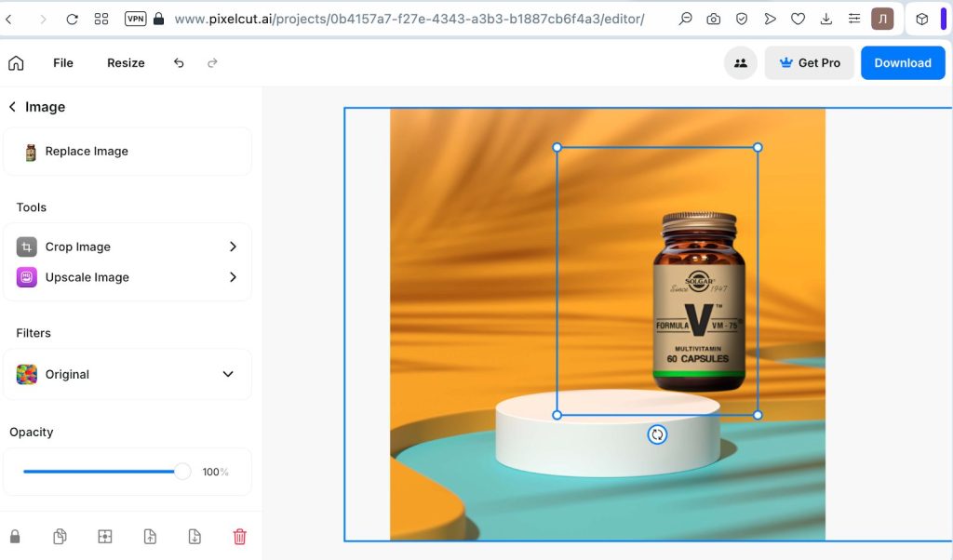
Task: Click the Download button
Action: (x=903, y=62)
